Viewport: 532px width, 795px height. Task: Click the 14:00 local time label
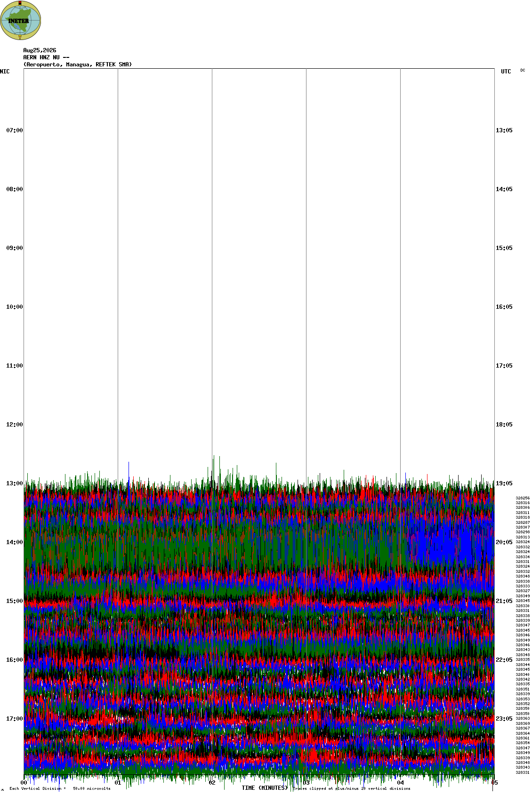pos(15,542)
